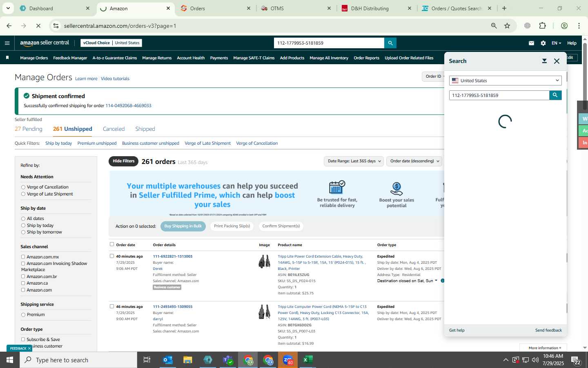Minimize the Search side panel
The width and height of the screenshot is (588, 368).
pos(544,61)
